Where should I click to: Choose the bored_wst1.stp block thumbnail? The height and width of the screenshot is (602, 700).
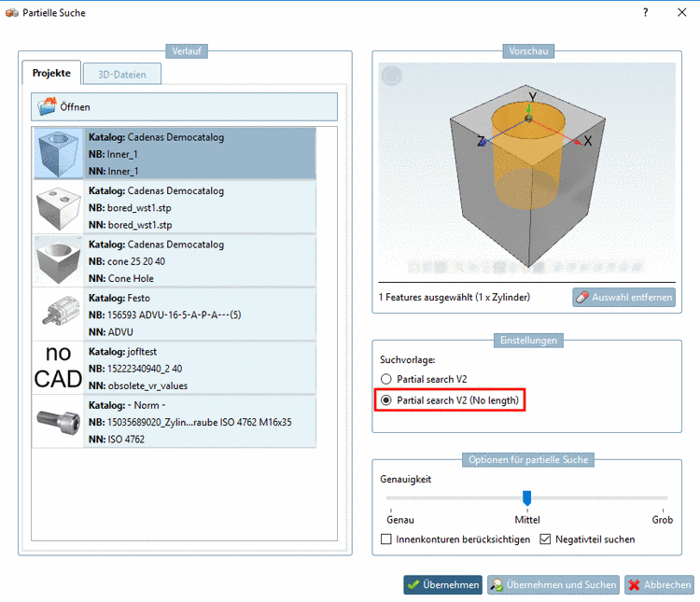coord(58,207)
